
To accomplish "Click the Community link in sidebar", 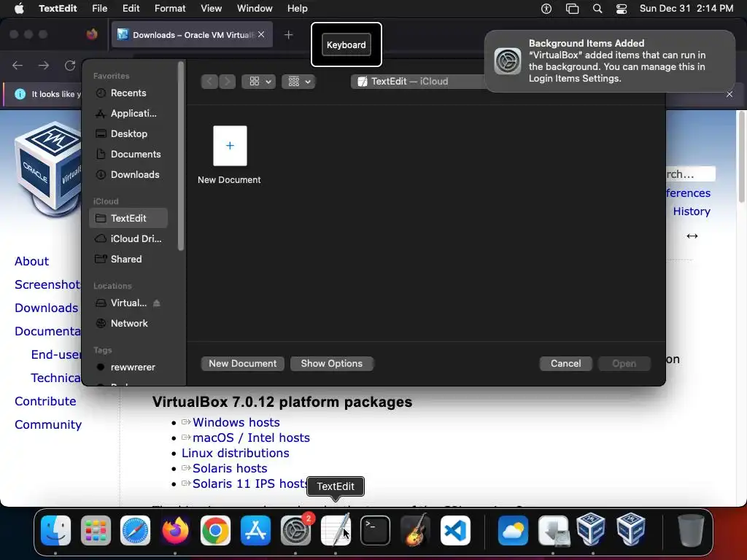I will [x=48, y=424].
